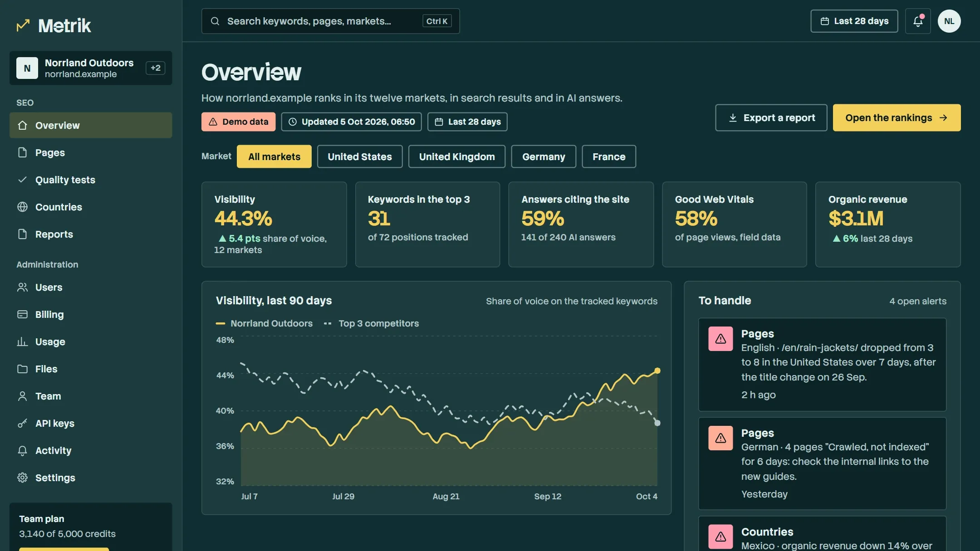This screenshot has width=980, height=551.
Task: Filter by France market
Action: tap(609, 156)
